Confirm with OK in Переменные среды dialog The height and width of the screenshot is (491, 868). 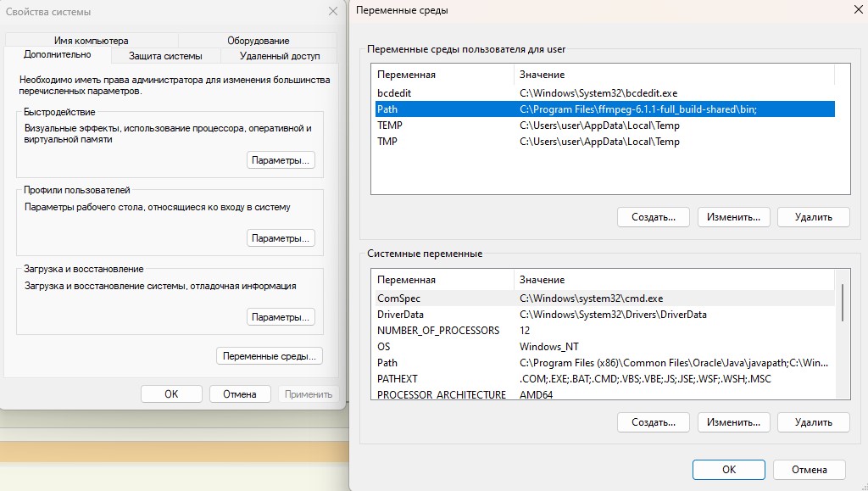(728, 470)
